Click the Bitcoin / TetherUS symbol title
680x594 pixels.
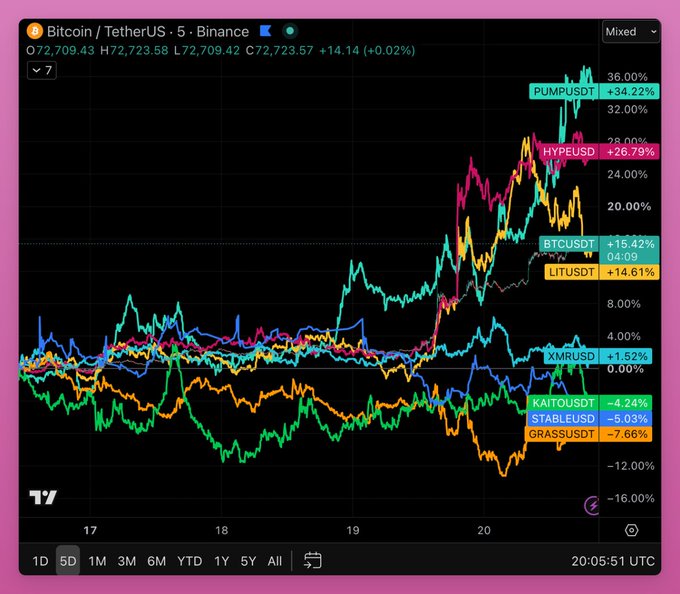pyautogui.click(x=106, y=32)
